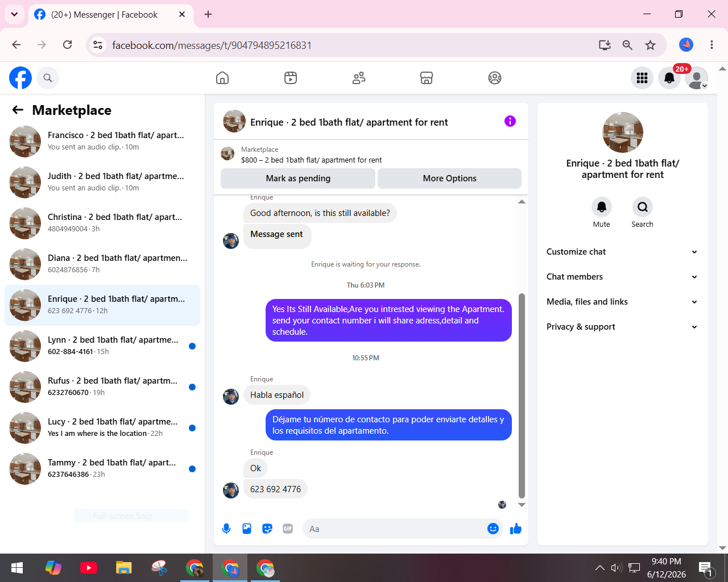Image resolution: width=728 pixels, height=582 pixels.
Task: Go back using Marketplace back arrow
Action: [x=18, y=110]
